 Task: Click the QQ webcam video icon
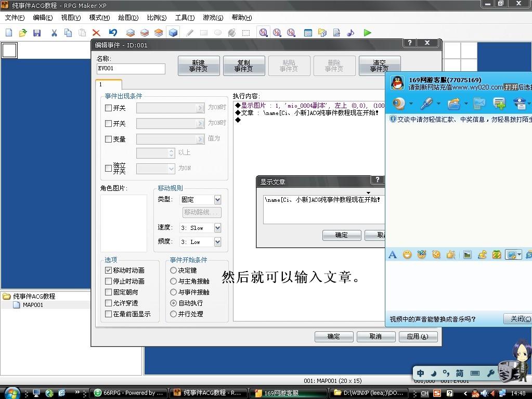398,103
